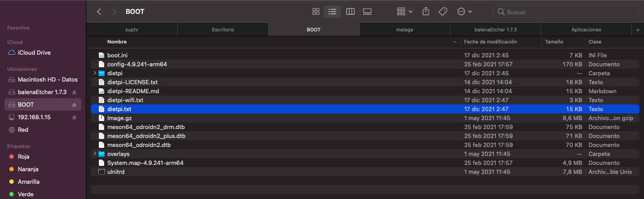This screenshot has height=199, width=644.
Task: Switch to gallery view
Action: click(367, 12)
